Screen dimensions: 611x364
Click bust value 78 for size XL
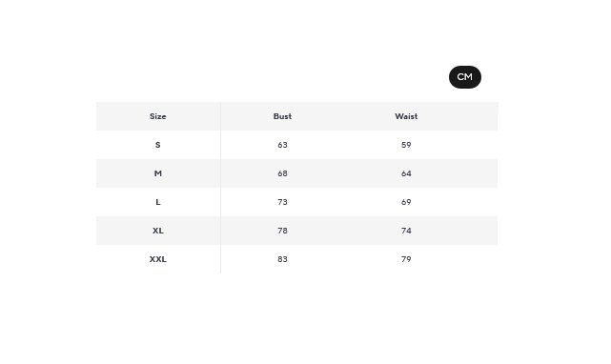(x=282, y=231)
